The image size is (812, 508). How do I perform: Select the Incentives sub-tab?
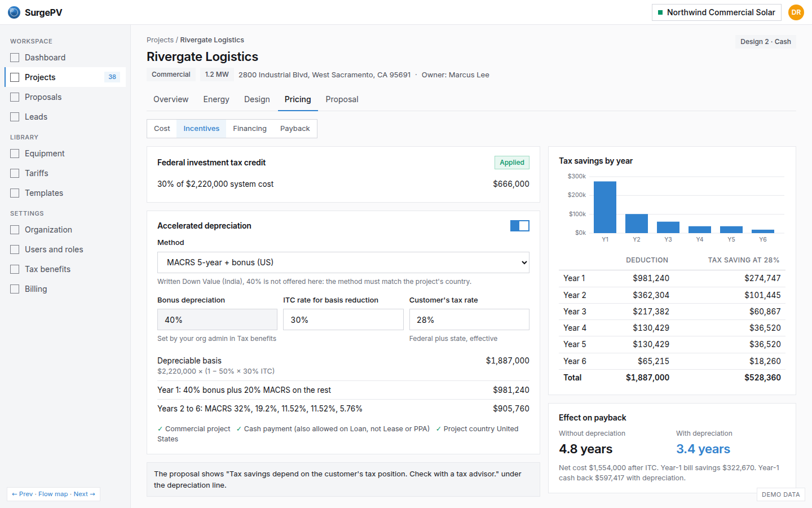point(201,129)
